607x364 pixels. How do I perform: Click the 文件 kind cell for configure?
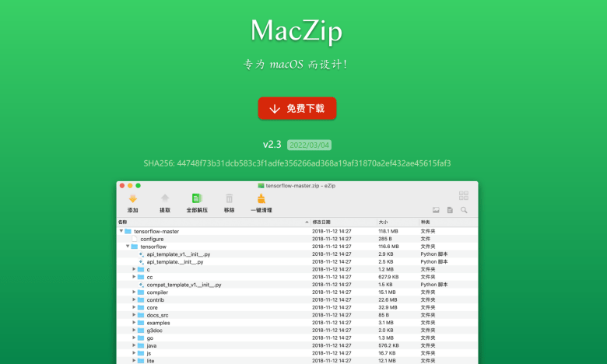(426, 239)
